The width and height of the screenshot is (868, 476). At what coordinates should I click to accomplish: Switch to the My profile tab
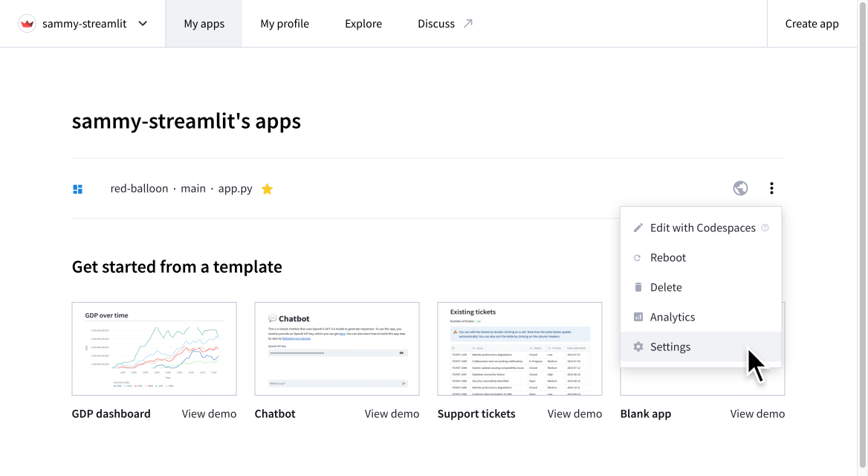point(285,23)
